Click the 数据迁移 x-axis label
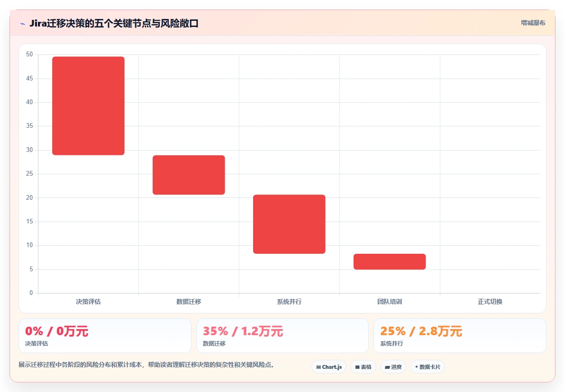Image resolution: width=565 pixels, height=392 pixels. 189,302
